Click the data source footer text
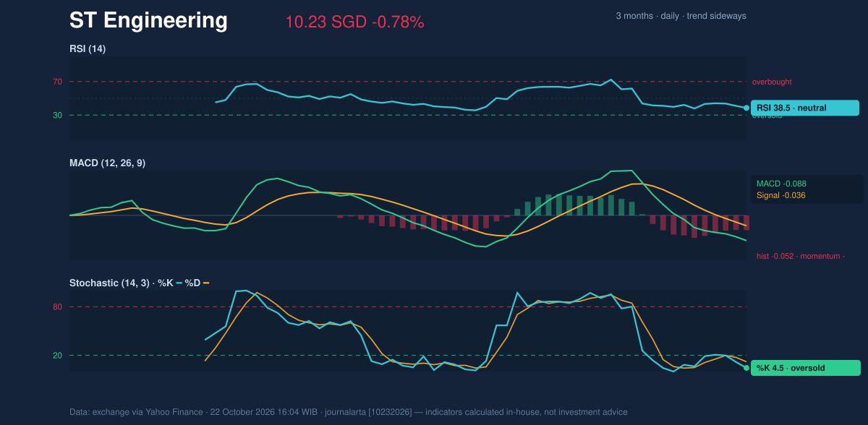The image size is (868, 425). 349,412
